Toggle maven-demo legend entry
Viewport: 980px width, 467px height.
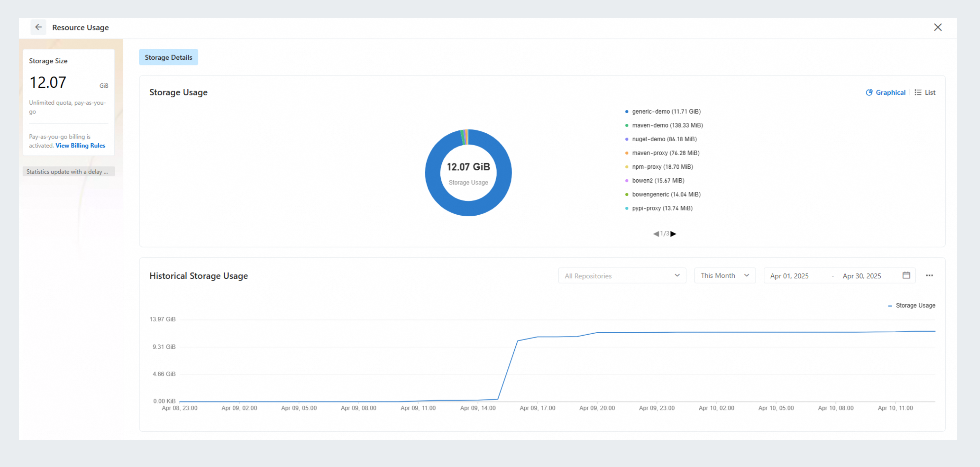tap(666, 125)
